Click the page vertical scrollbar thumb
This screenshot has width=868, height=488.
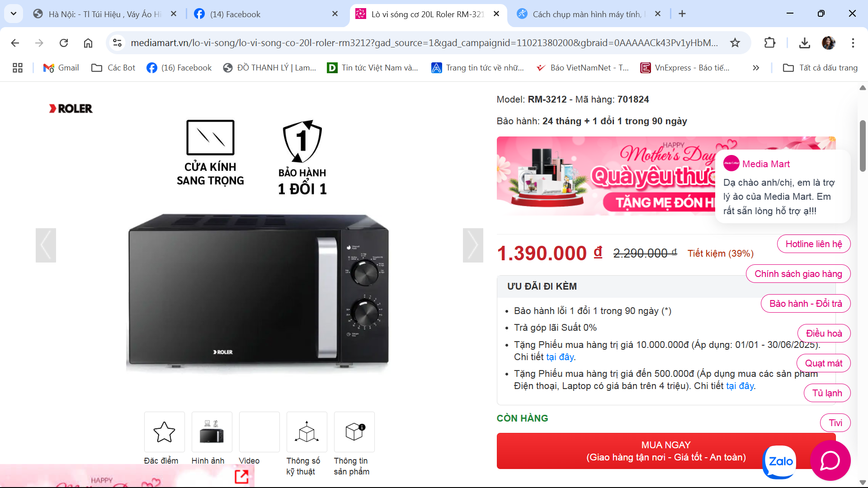pyautogui.click(x=863, y=145)
